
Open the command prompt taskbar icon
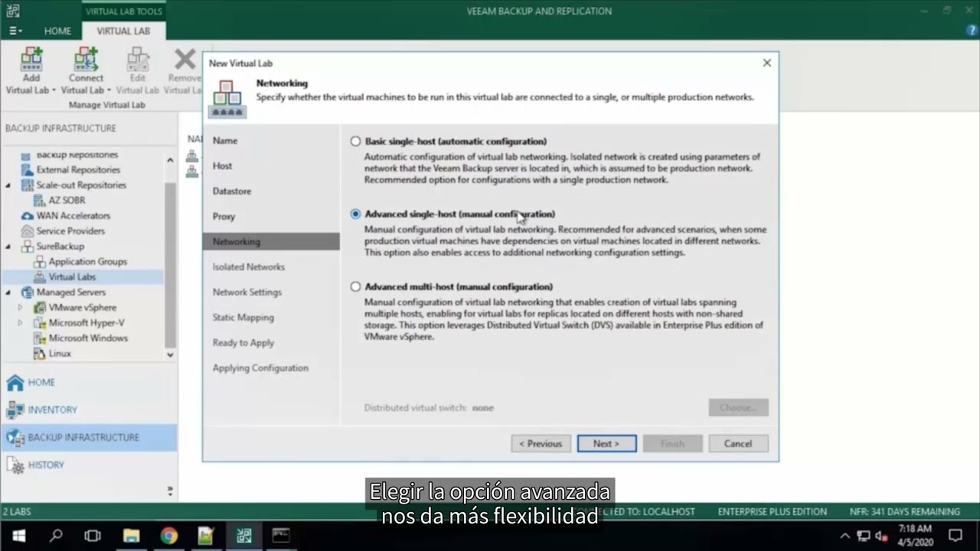[x=281, y=536]
